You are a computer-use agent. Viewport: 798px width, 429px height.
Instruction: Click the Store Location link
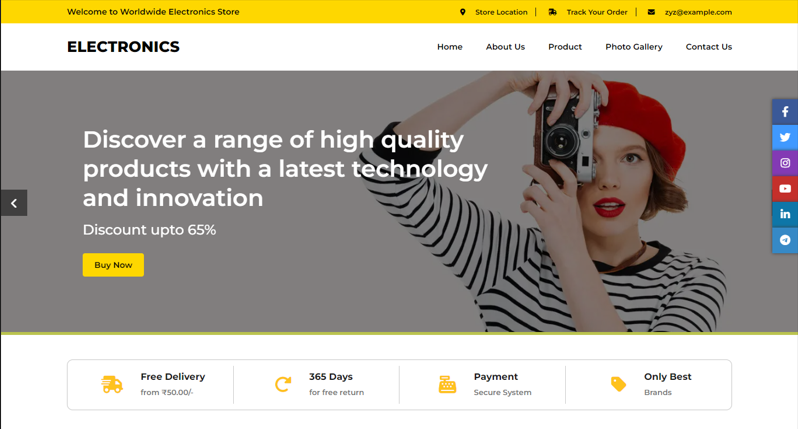point(501,12)
